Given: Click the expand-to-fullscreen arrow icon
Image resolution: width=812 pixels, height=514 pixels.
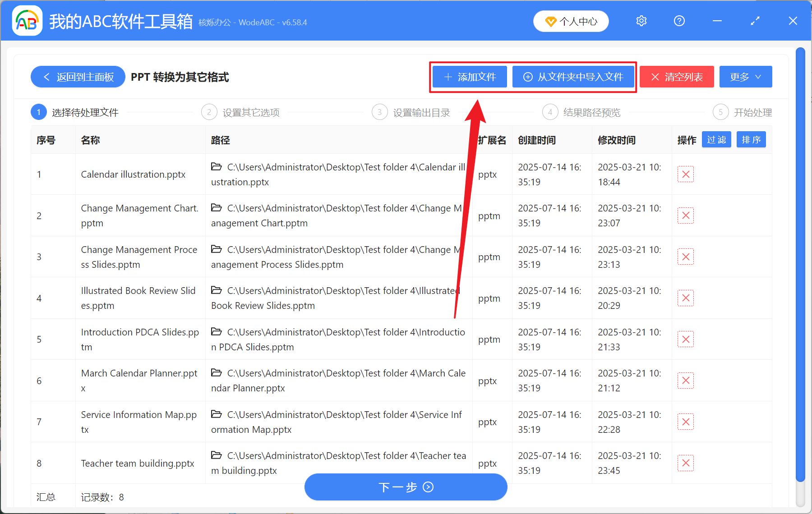Looking at the screenshot, I should 754,21.
